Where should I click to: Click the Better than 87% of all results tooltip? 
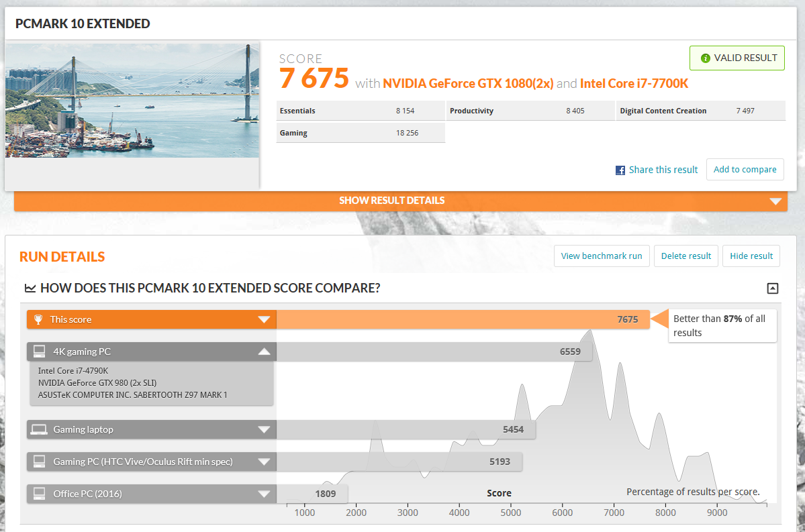point(722,326)
